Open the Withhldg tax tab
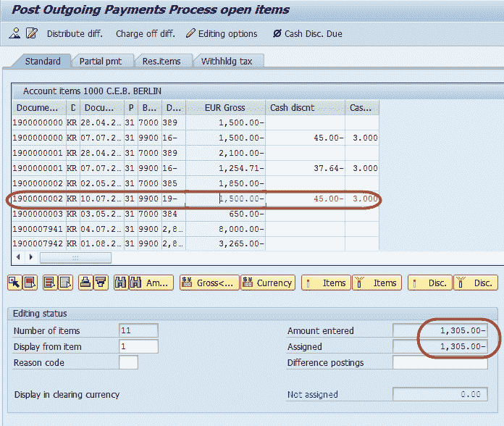The height and width of the screenshot is (426, 504). tap(227, 61)
